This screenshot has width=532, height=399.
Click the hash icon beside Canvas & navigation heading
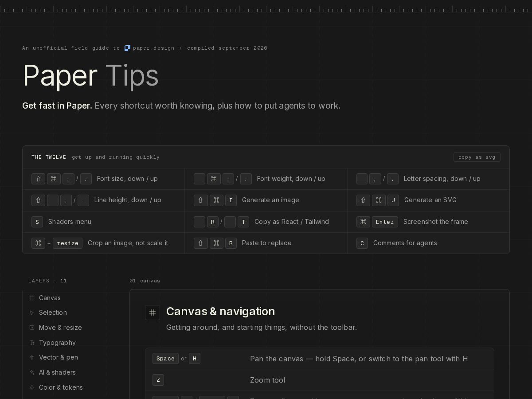coord(153,313)
